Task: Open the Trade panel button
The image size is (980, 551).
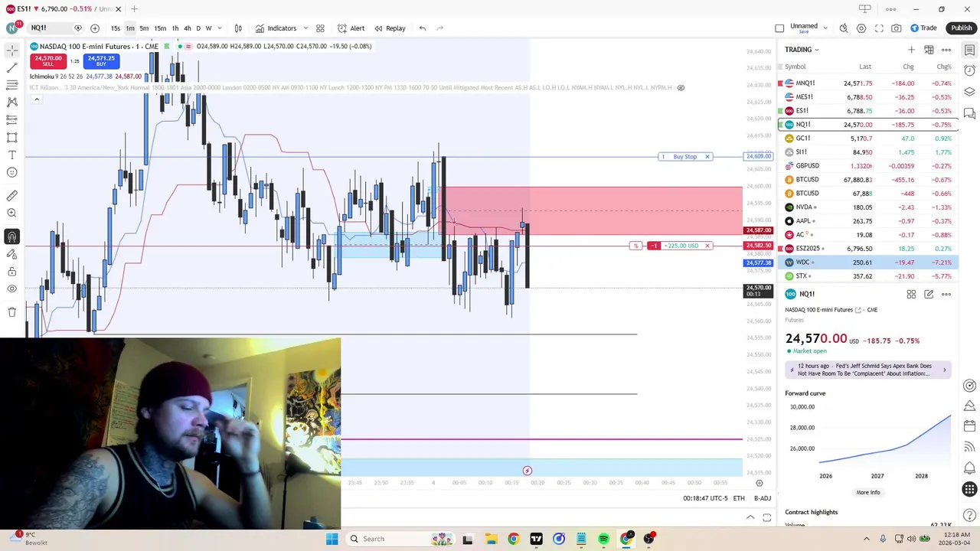Action: click(x=923, y=28)
